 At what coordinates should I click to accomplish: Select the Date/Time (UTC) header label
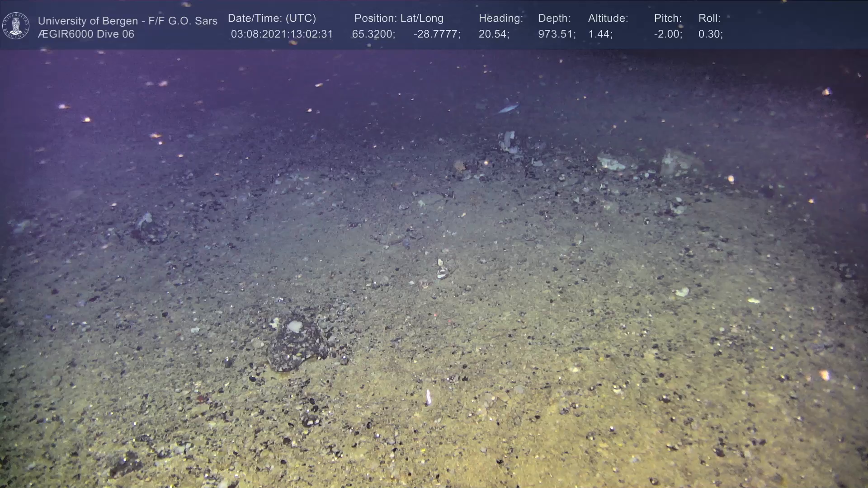pyautogui.click(x=272, y=19)
